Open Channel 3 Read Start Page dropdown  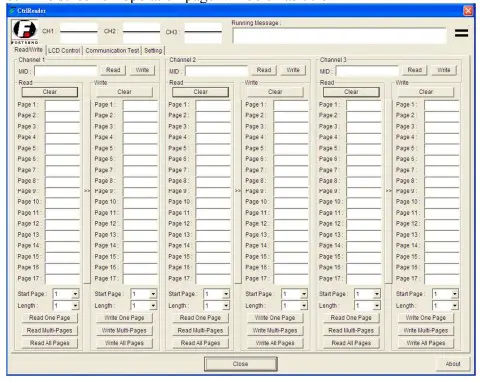click(377, 294)
